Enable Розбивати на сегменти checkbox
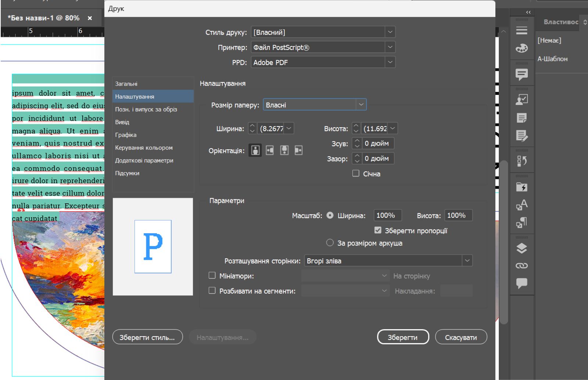The width and height of the screenshot is (588, 380). coord(212,291)
